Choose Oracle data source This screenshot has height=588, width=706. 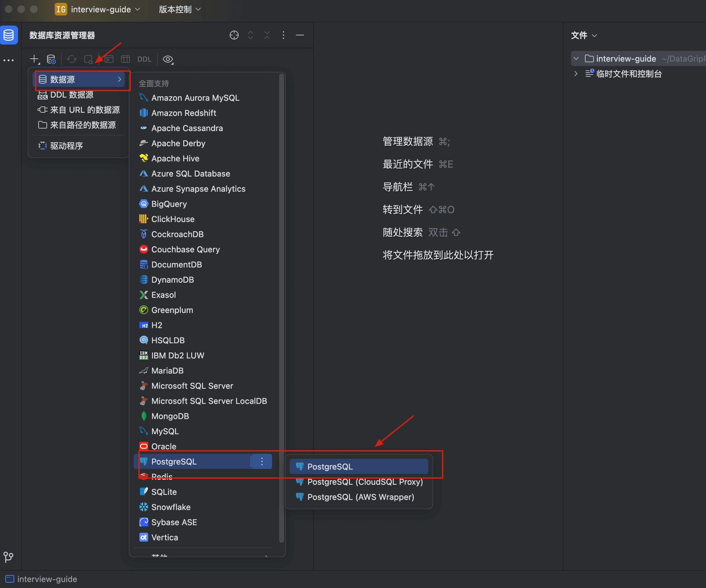click(203, 446)
